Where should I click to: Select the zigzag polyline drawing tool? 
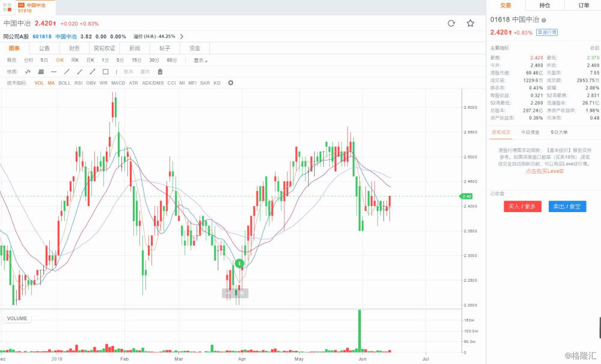tap(28, 71)
